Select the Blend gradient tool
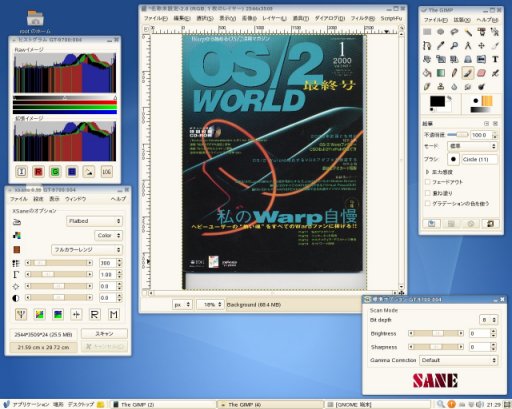 [x=441, y=73]
